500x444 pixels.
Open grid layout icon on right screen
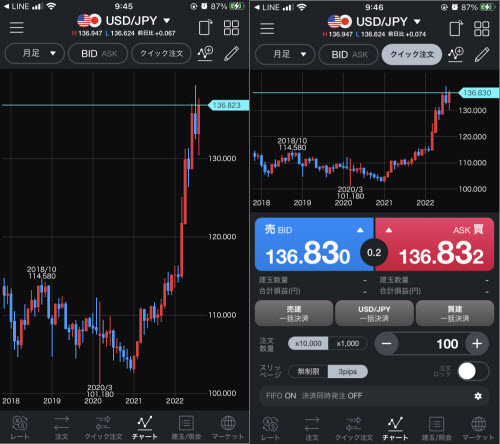[482, 28]
